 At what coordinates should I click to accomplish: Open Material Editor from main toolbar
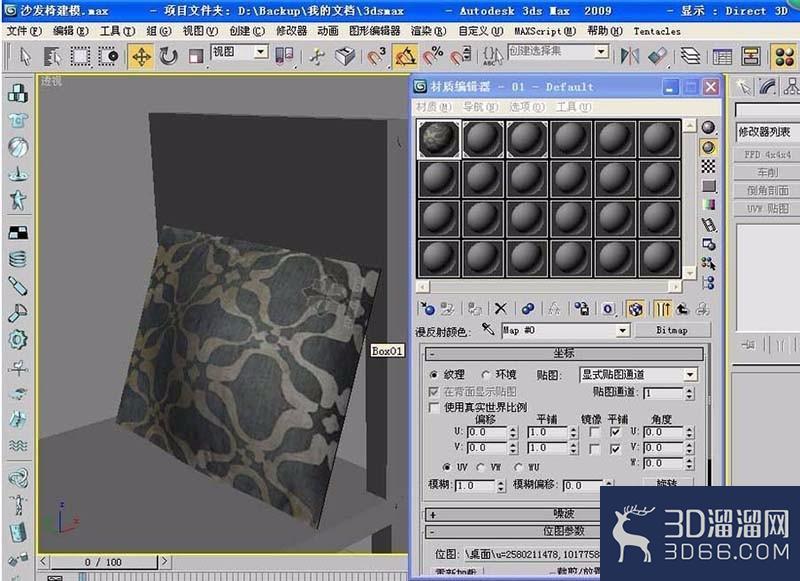785,56
